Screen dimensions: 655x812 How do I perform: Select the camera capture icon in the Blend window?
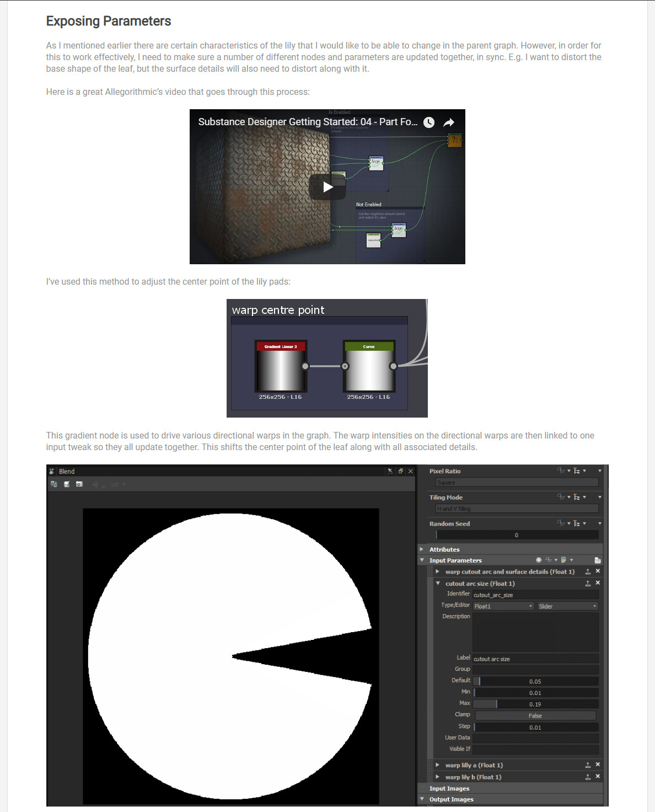click(78, 484)
